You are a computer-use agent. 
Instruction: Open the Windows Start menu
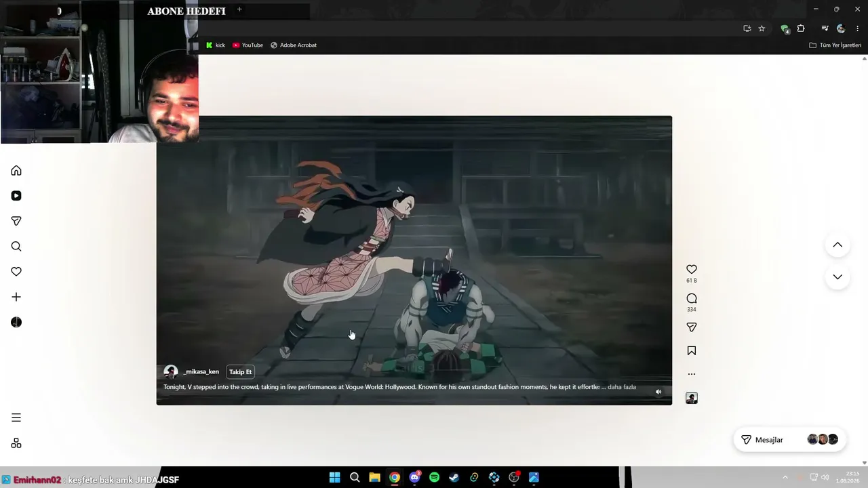click(x=335, y=478)
